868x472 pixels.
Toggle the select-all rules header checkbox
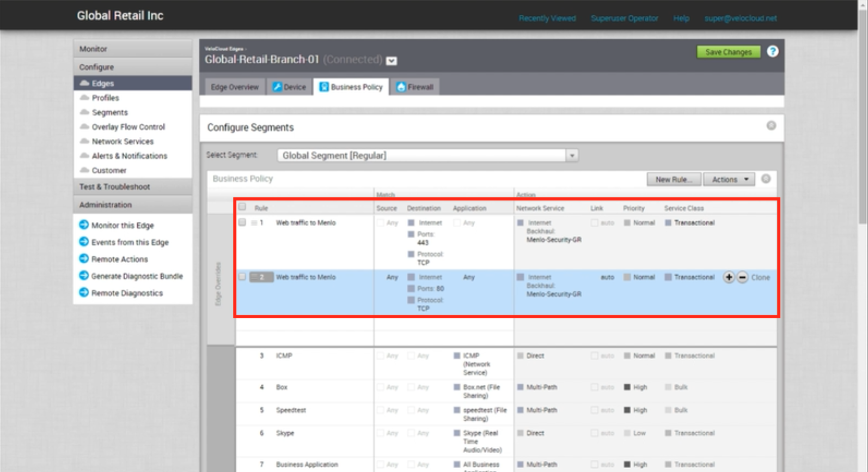pos(242,207)
